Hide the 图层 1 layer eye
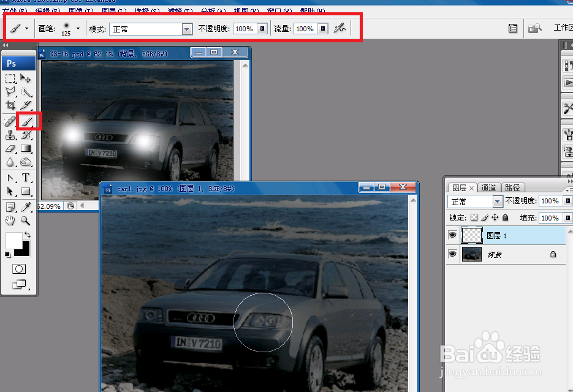The width and height of the screenshot is (573, 392). click(452, 235)
